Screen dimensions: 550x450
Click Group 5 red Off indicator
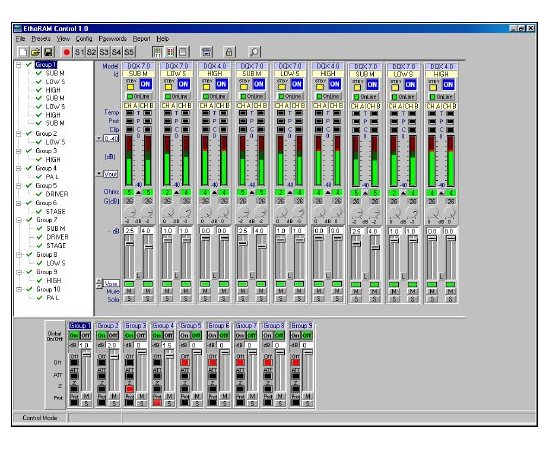[185, 362]
